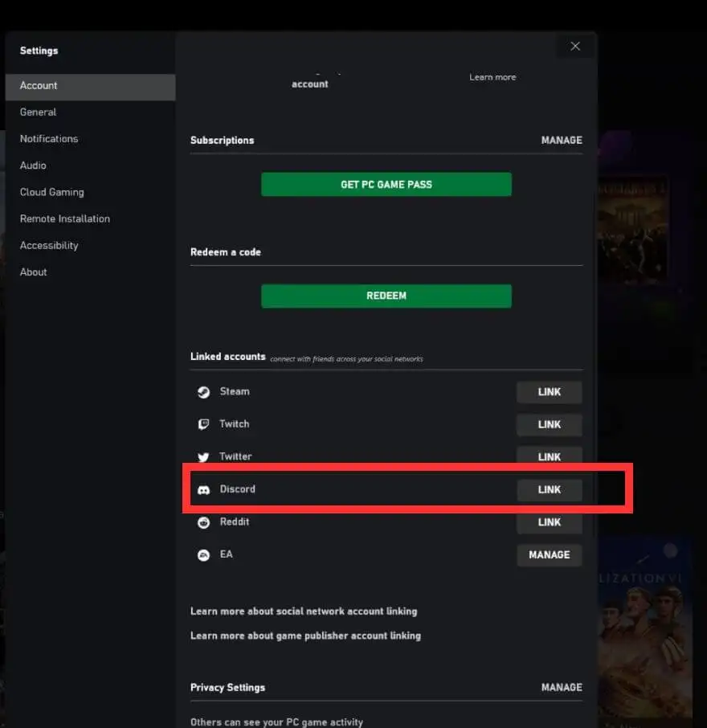Link the Discord account
The width and height of the screenshot is (707, 728).
click(550, 490)
